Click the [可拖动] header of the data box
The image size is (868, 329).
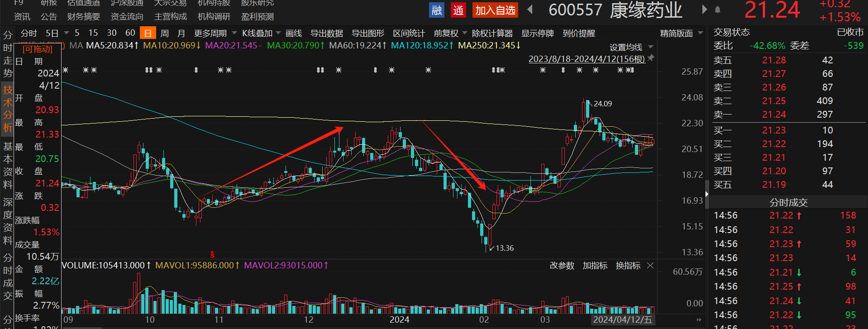(x=38, y=49)
